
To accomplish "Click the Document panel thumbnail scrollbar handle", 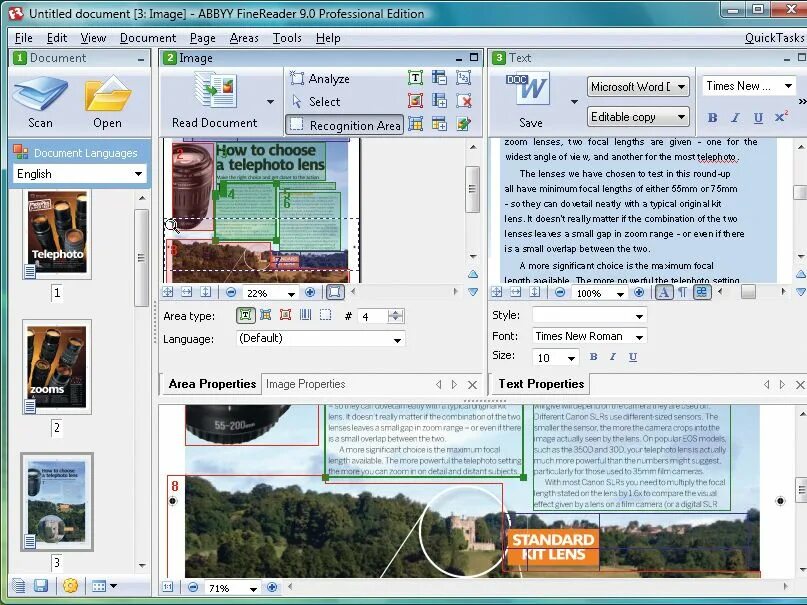I will [x=141, y=257].
